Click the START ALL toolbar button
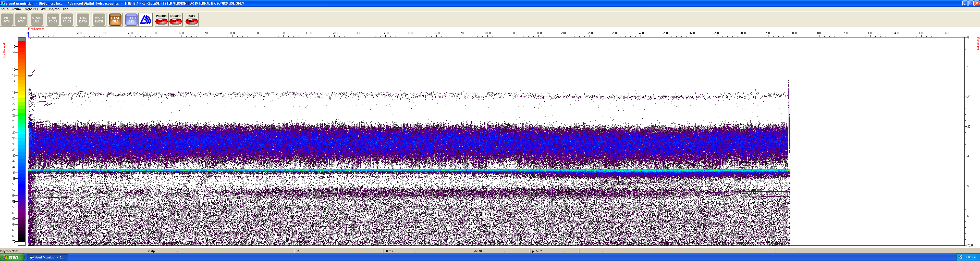Image resolution: width=980 pixels, height=261 pixels. pos(37,20)
